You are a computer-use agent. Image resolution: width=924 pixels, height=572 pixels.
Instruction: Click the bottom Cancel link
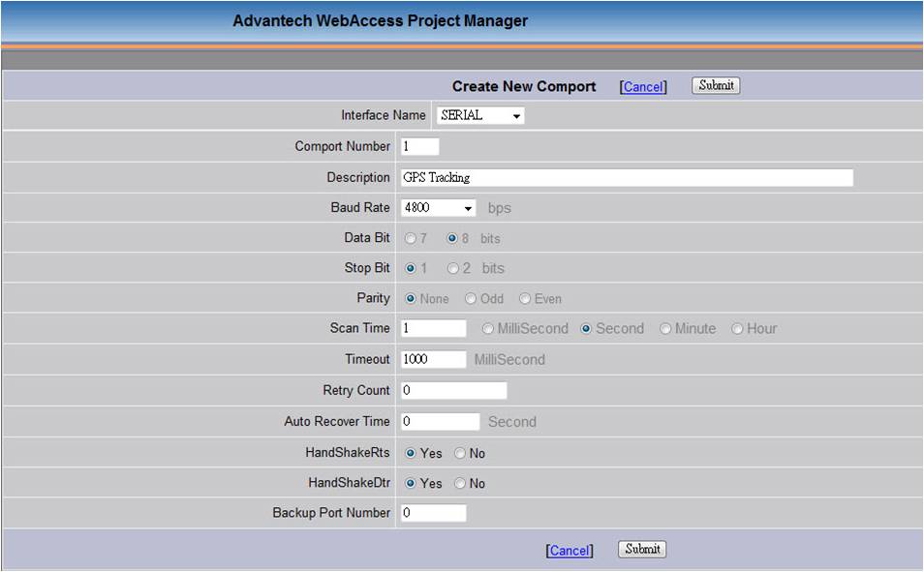click(570, 550)
